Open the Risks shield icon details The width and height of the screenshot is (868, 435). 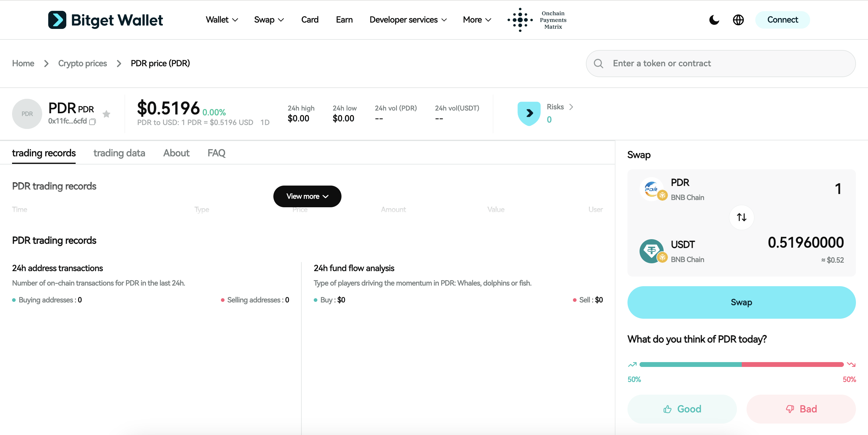529,113
